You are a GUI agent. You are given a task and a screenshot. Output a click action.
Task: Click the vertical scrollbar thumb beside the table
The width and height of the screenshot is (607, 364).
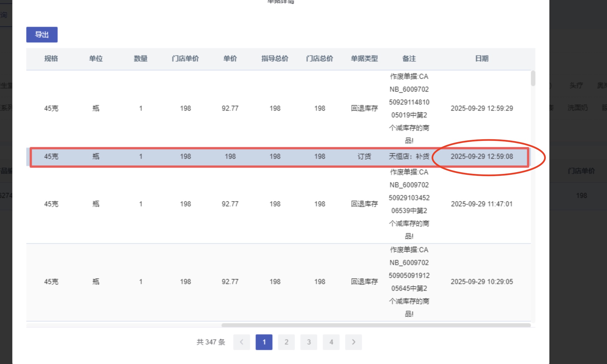pyautogui.click(x=533, y=78)
